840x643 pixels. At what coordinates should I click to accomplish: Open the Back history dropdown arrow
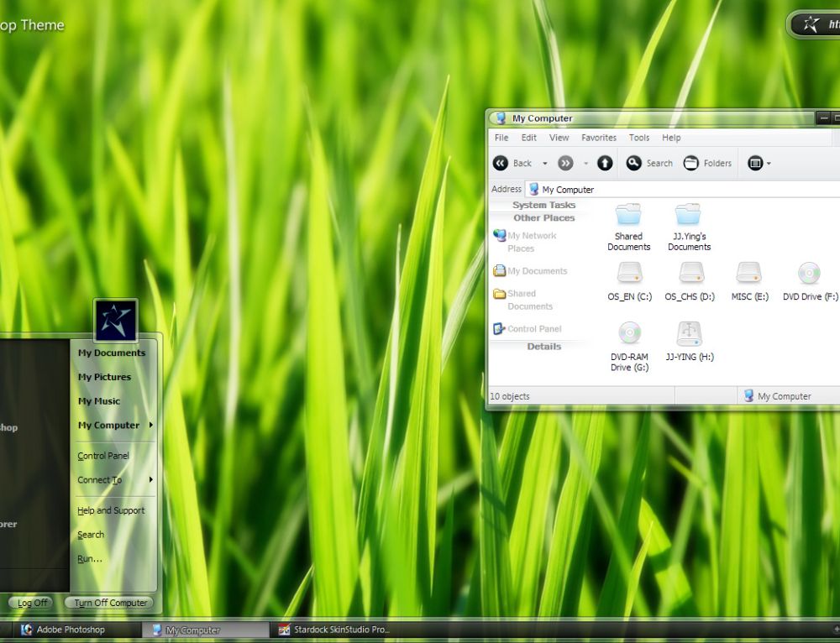544,164
